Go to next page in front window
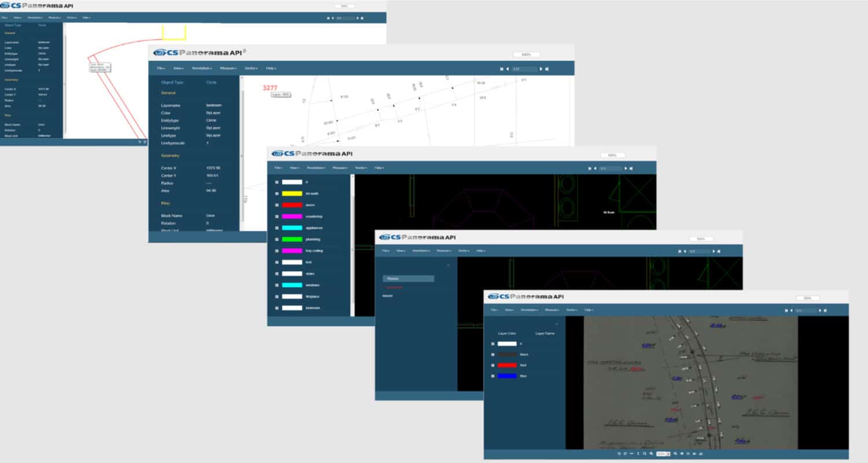Image resolution: width=868 pixels, height=463 pixels. click(820, 310)
